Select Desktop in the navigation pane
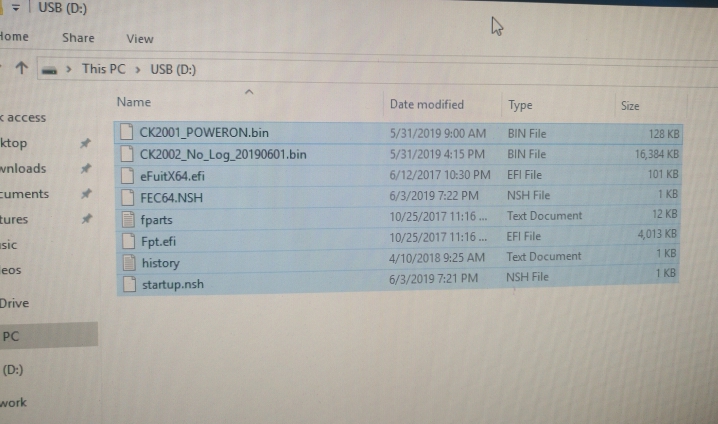The width and height of the screenshot is (718, 424). (13, 143)
